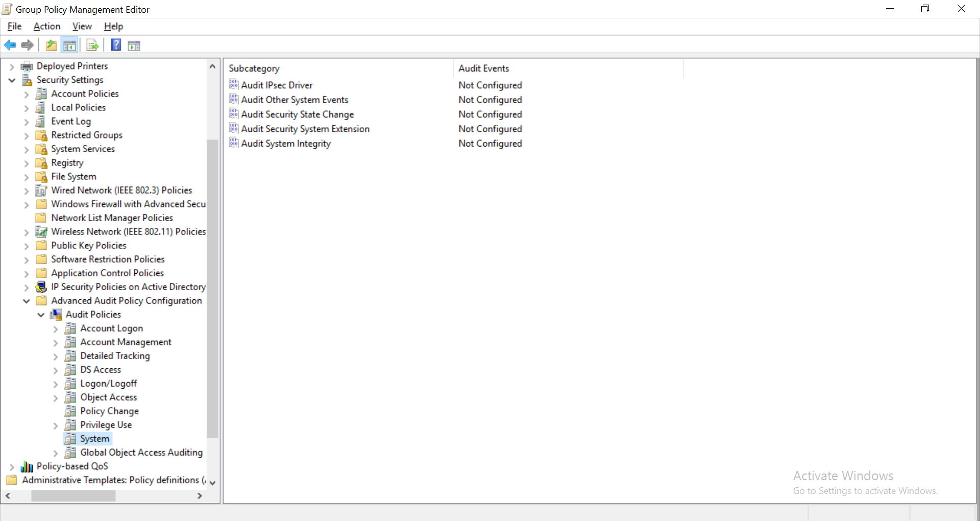Click the Export List icon
This screenshot has width=980, height=521.
click(x=92, y=45)
